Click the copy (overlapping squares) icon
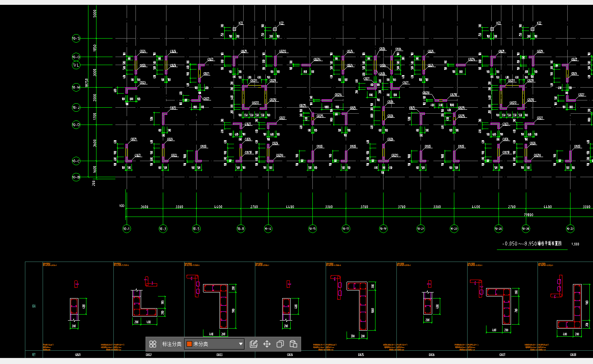This screenshot has width=593, height=364. (x=280, y=344)
